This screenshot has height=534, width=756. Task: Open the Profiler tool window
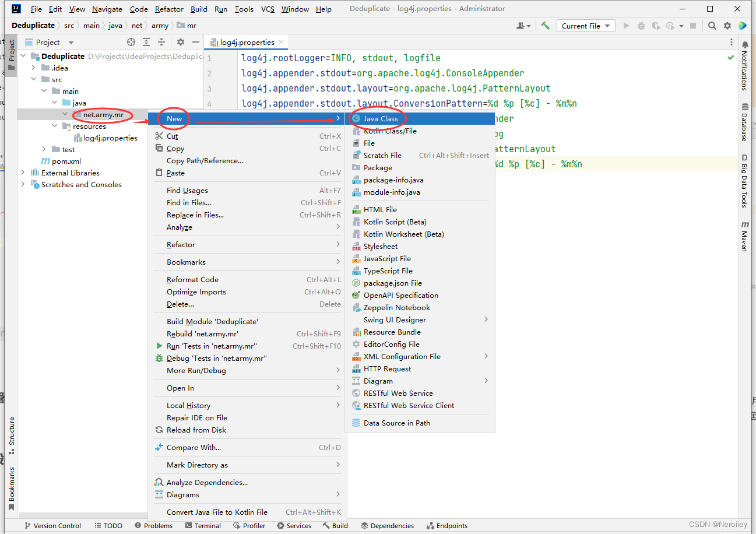tap(249, 525)
